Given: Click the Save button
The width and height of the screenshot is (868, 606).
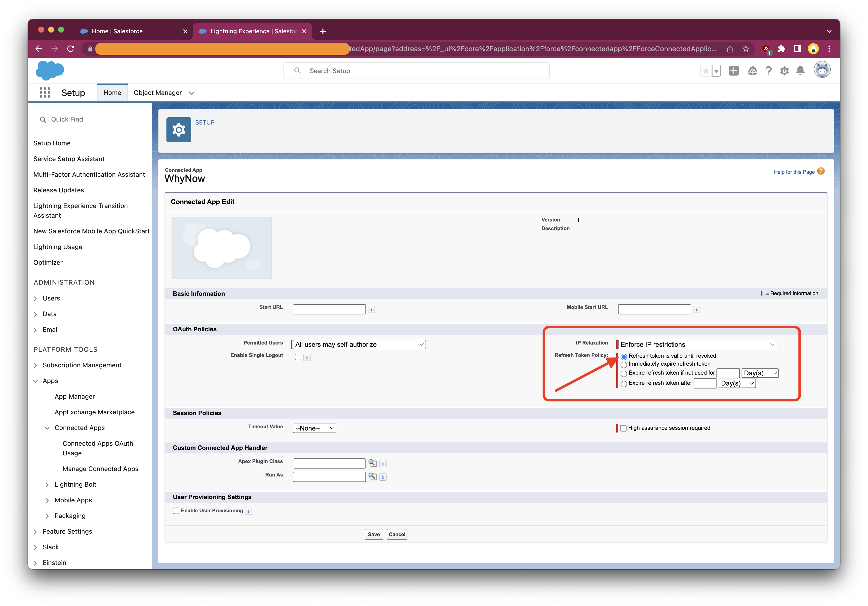Looking at the screenshot, I should click(374, 535).
